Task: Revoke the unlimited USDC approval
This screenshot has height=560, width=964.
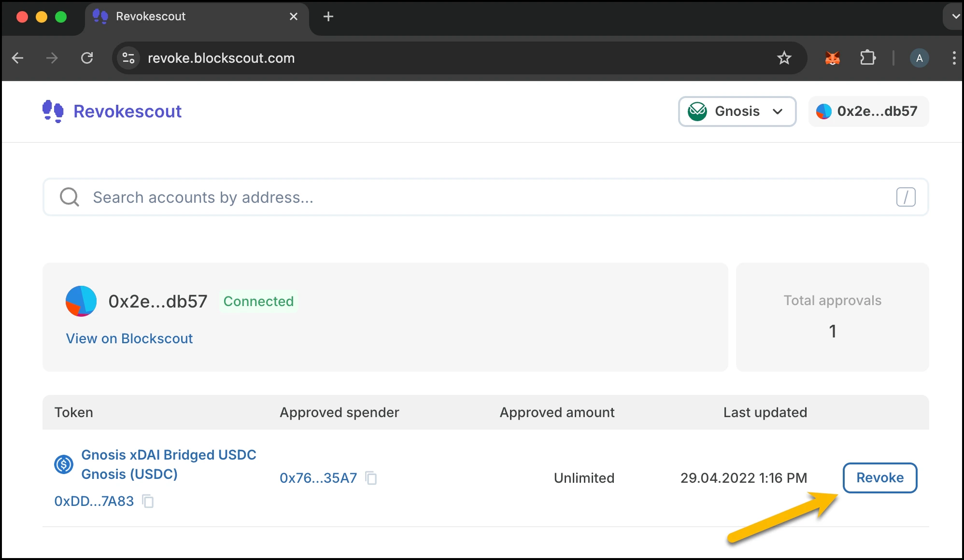Action: pos(879,477)
